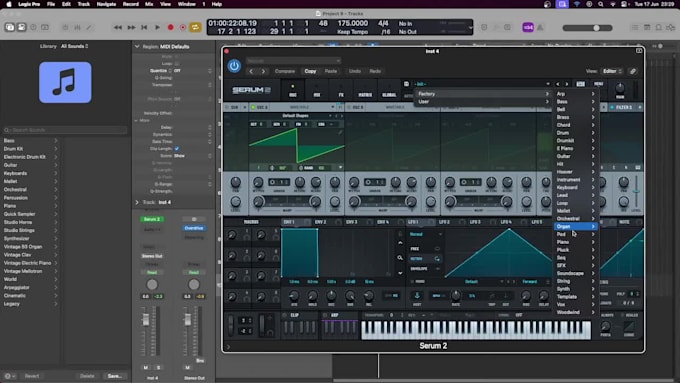Open the Serum MATRIX page
Viewport: 680px width, 383px height.
(x=365, y=90)
